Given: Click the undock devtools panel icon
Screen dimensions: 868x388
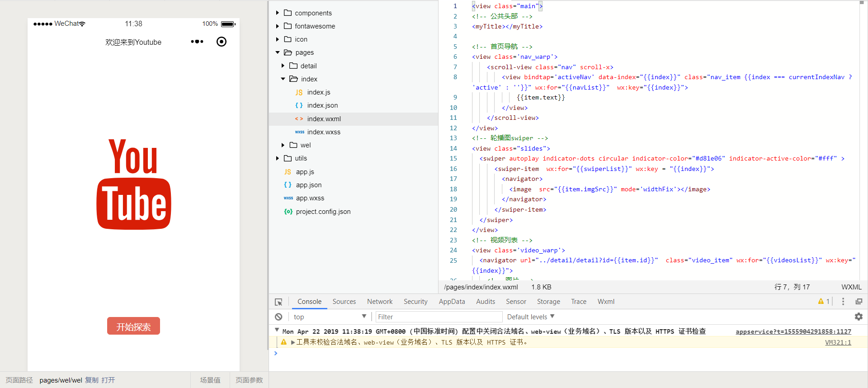Looking at the screenshot, I should [859, 302].
